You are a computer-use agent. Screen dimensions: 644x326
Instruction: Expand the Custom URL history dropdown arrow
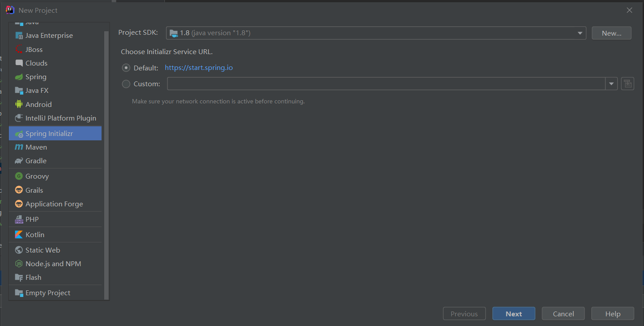pyautogui.click(x=611, y=84)
